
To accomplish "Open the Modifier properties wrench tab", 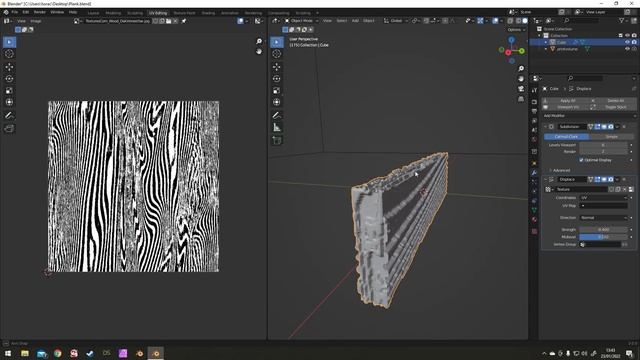I will 534,173.
